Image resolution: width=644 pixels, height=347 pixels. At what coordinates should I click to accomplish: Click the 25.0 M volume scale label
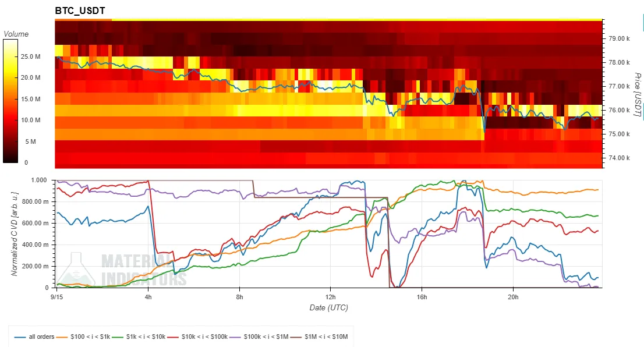(30, 56)
